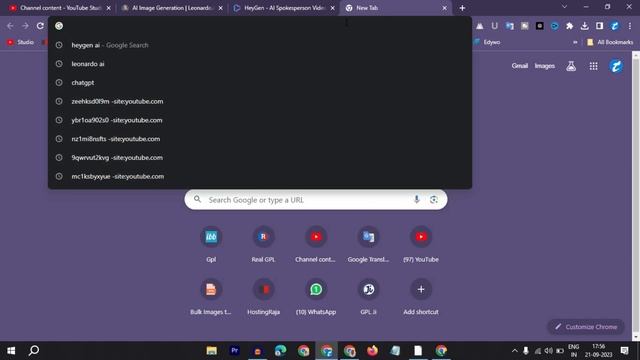Reload the current page

click(x=40, y=26)
